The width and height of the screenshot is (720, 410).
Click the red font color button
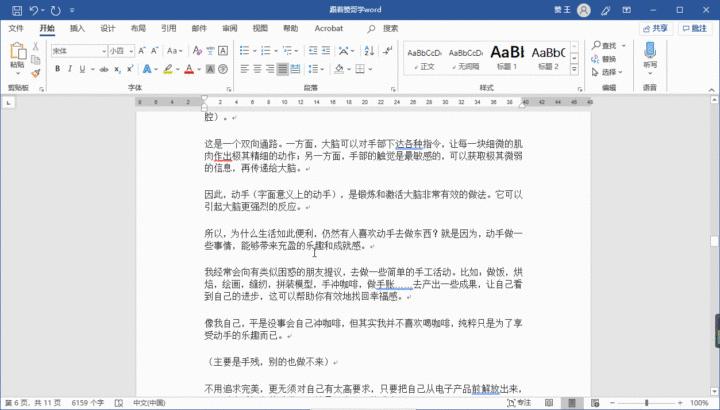point(189,69)
